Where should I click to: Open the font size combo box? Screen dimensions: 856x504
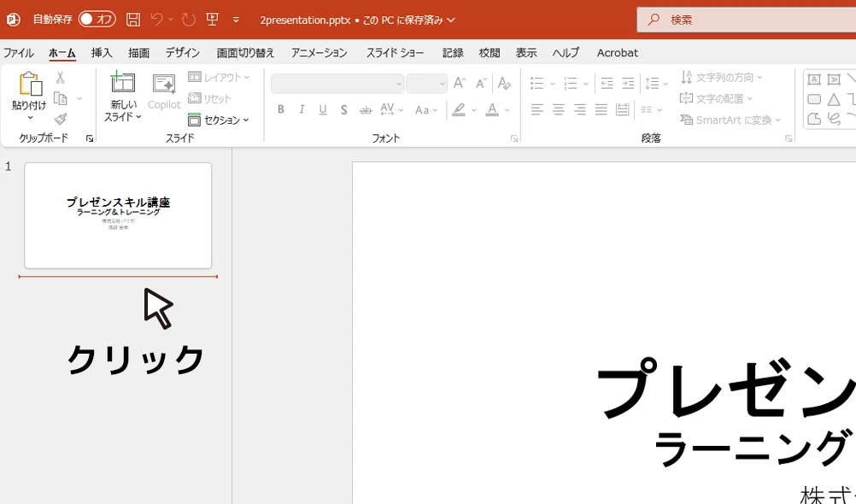[427, 84]
